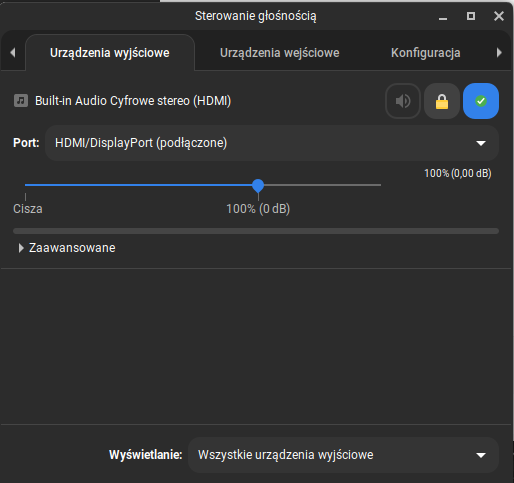Maximize the Sterowanie głośnością window
Image resolution: width=514 pixels, height=483 pixels.
pyautogui.click(x=471, y=16)
